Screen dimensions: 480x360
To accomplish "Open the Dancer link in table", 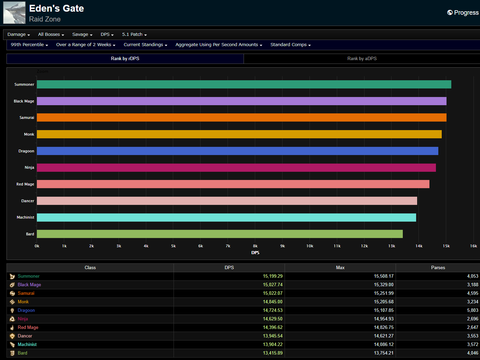I will [25, 336].
